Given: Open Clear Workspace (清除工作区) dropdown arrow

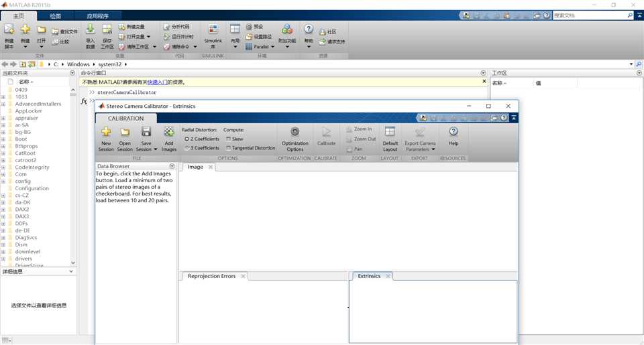Looking at the screenshot, I should point(155,47).
